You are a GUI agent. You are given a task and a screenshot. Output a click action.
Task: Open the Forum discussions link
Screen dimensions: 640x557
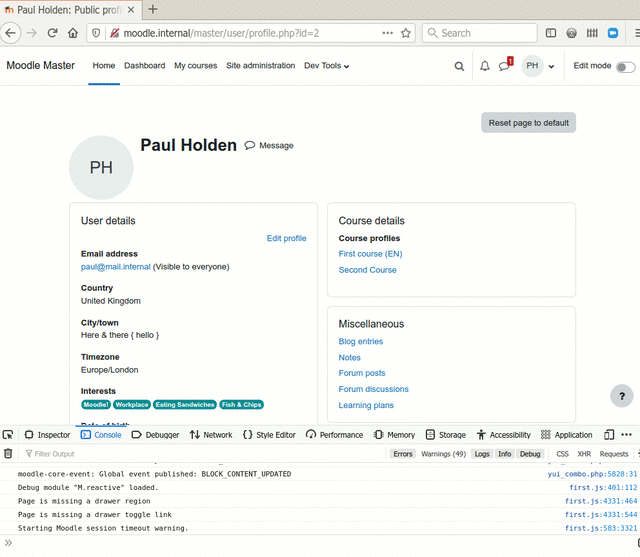[373, 389]
